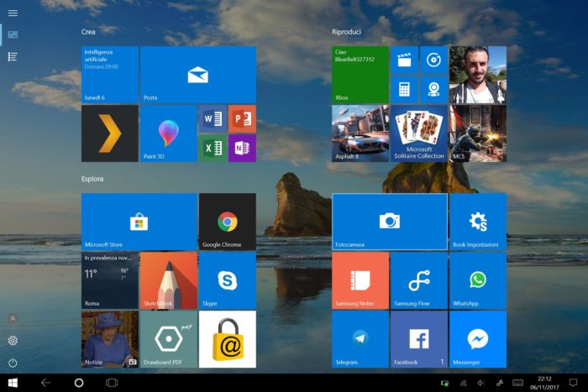The image size is (588, 392).
Task: Open the calendar tile showing lunedì 6
Action: tap(110, 75)
